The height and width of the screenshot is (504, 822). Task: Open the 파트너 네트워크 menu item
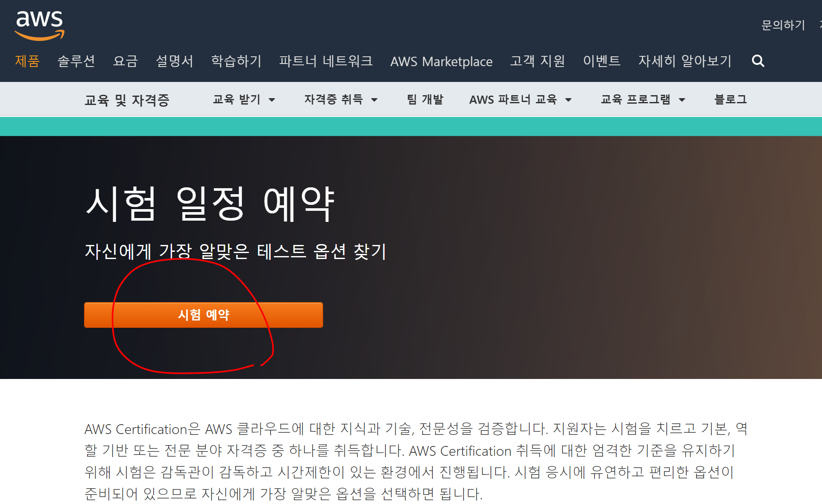tap(326, 61)
